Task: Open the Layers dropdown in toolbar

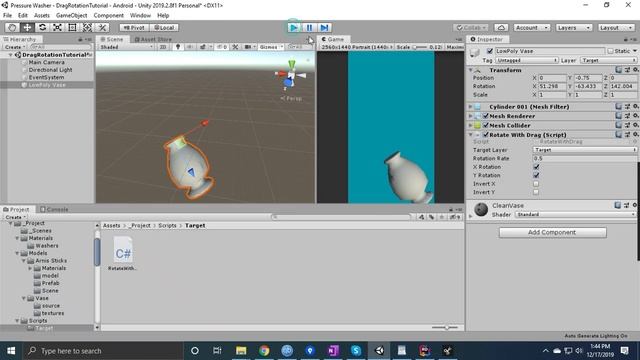Action: (x=573, y=28)
